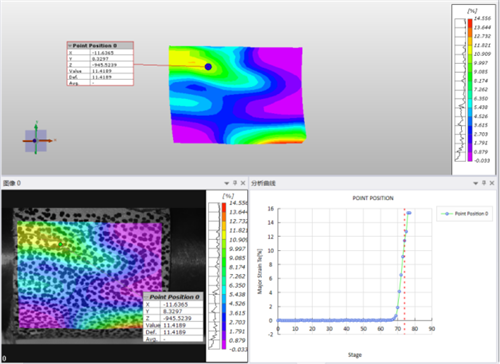Image resolution: width=500 pixels, height=364 pixels.
Task: Collapse the Point Position 0 label in 3D view
Action: 70,46
